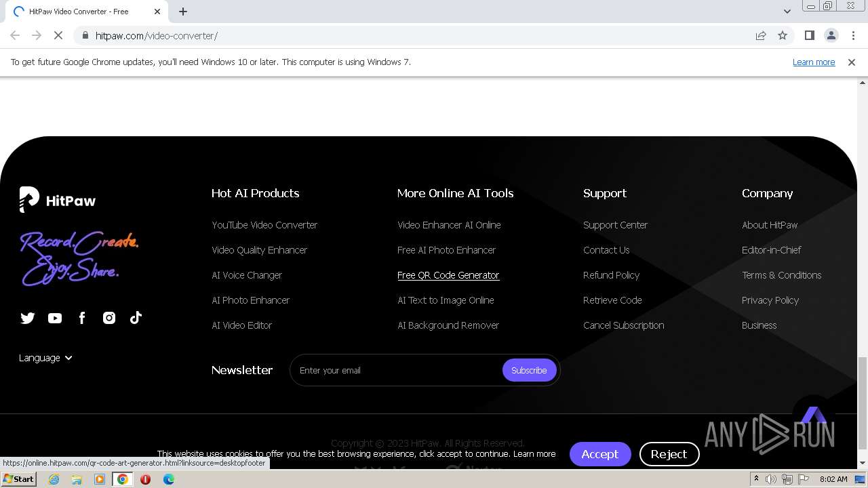Open About HitPaw page
Image resolution: width=868 pixels, height=488 pixels.
(770, 225)
